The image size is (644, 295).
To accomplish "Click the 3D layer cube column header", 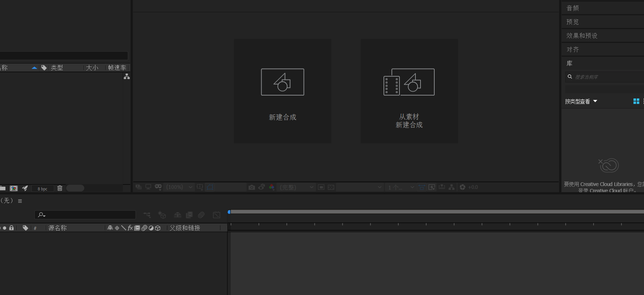I will point(158,228).
